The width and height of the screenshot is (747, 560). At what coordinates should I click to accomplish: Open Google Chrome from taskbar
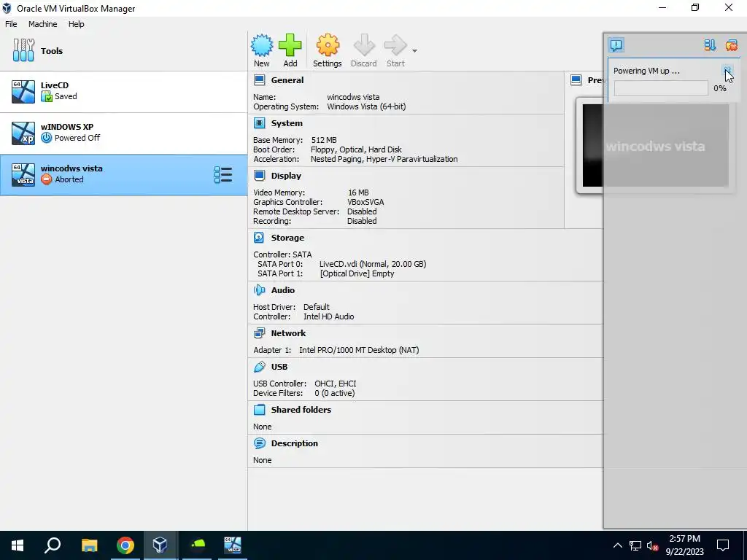point(125,545)
